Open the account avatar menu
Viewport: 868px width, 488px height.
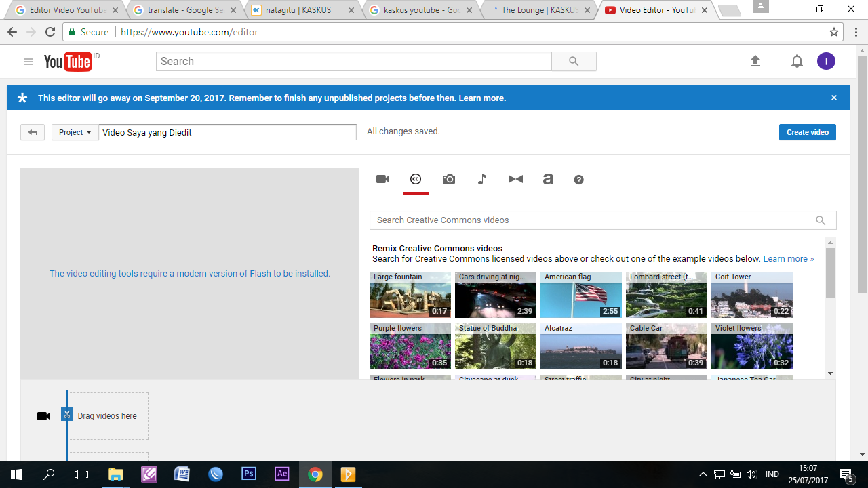click(826, 61)
